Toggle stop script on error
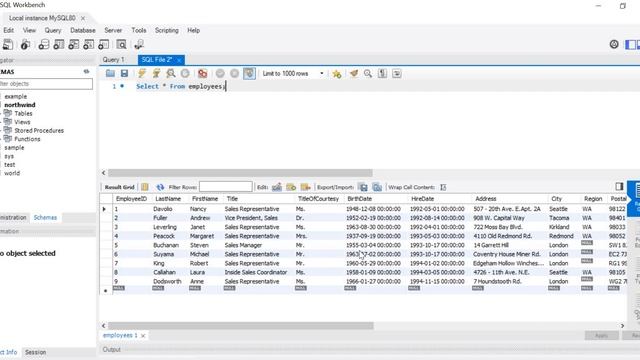Image resolution: width=640 pixels, height=360 pixels. (202, 73)
